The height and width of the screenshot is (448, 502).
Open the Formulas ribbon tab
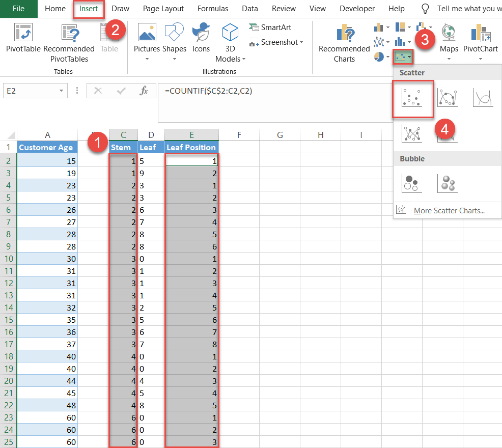(x=212, y=9)
